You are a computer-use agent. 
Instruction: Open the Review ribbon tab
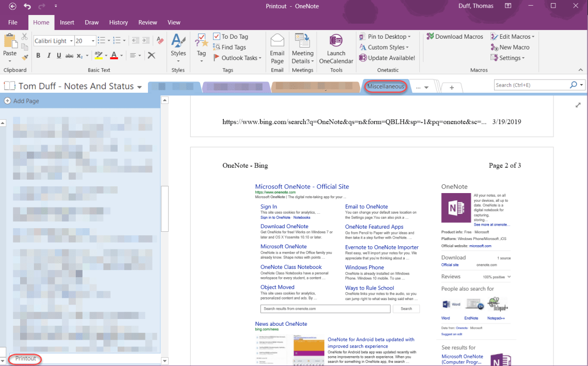pos(148,22)
